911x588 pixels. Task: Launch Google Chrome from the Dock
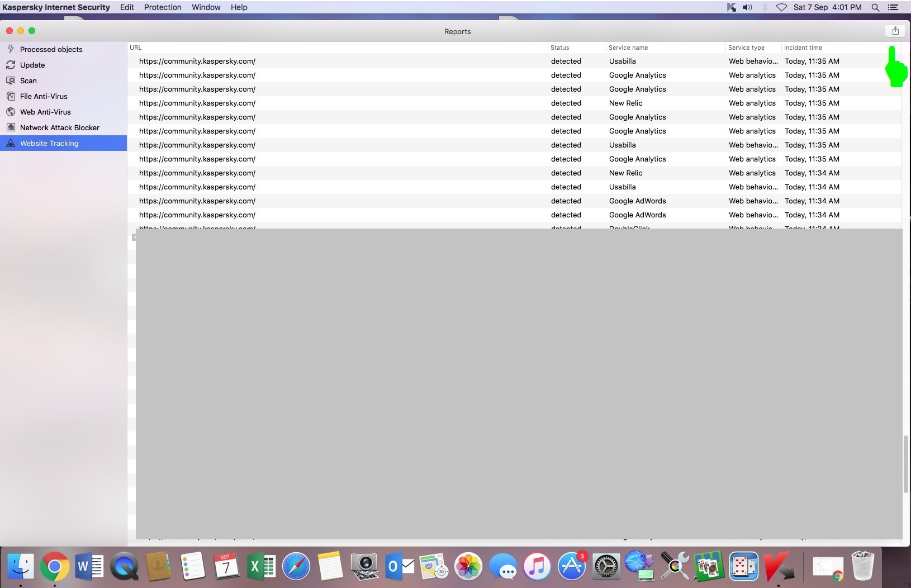[54, 566]
